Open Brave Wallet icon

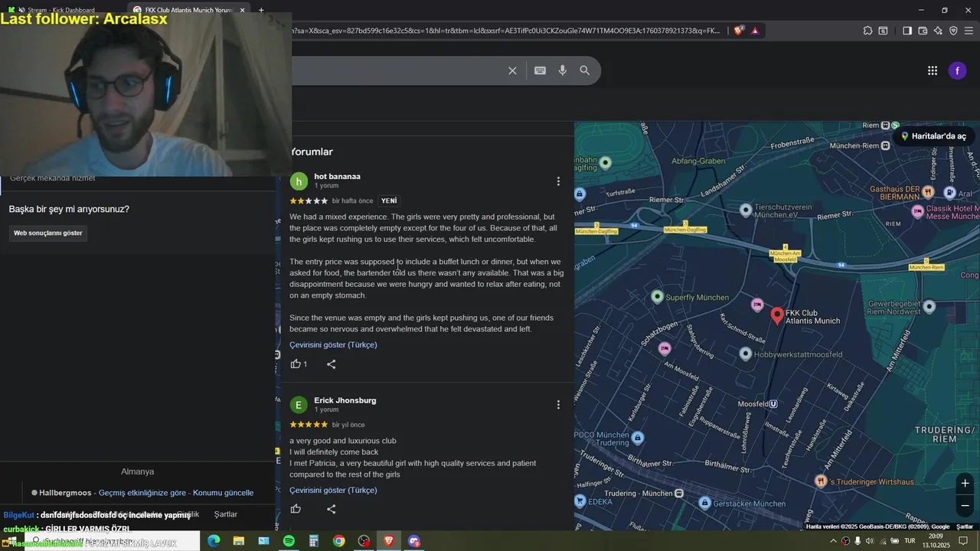pos(923,31)
